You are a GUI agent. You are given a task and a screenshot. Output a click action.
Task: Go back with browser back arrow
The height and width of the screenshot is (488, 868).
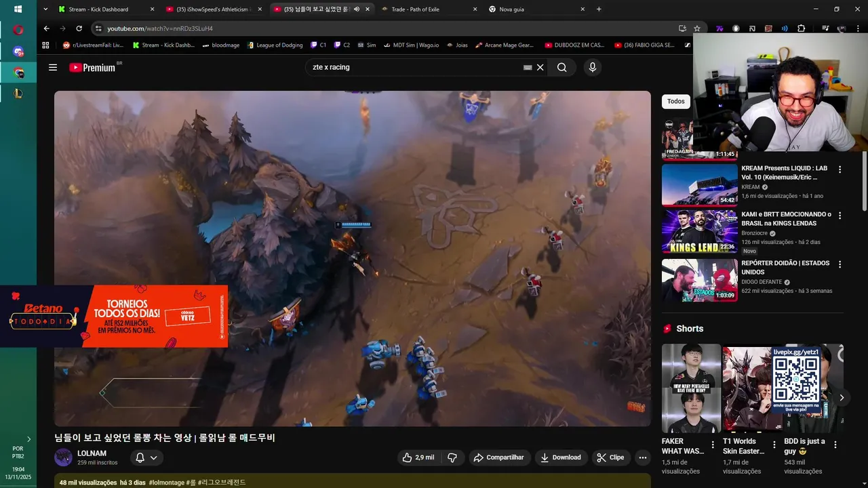[x=46, y=28]
